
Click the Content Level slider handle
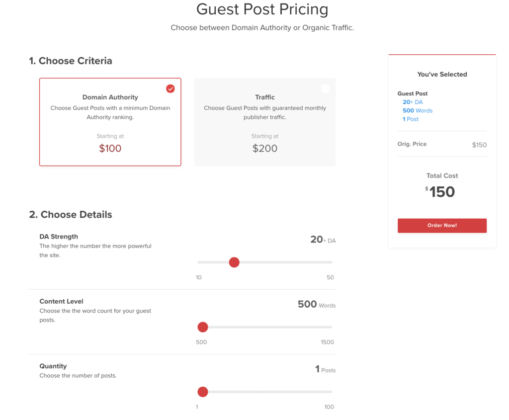pyautogui.click(x=203, y=327)
